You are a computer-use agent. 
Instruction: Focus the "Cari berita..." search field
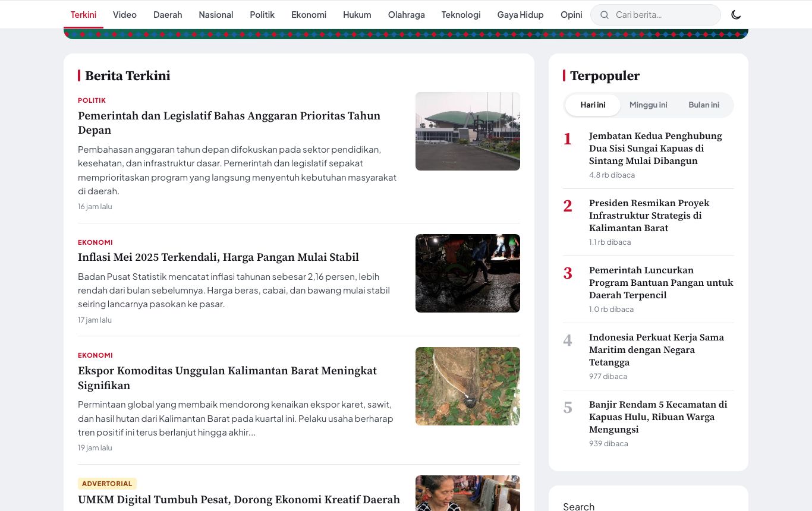(x=656, y=15)
